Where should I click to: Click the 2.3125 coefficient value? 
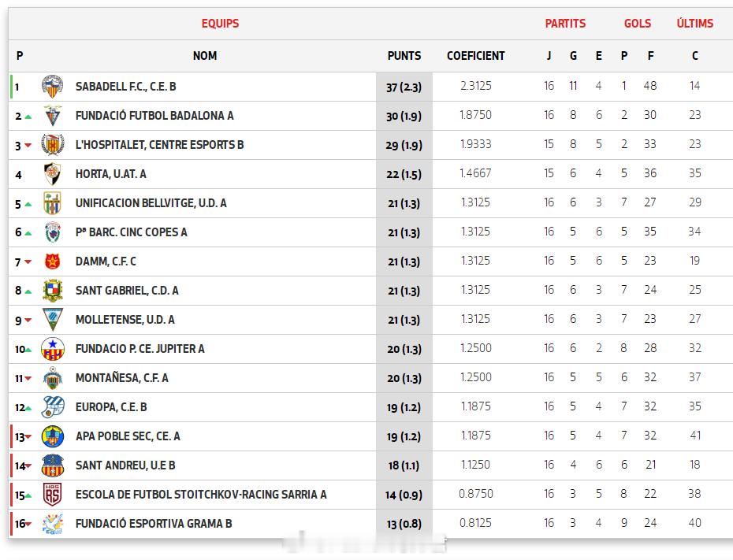476,86
